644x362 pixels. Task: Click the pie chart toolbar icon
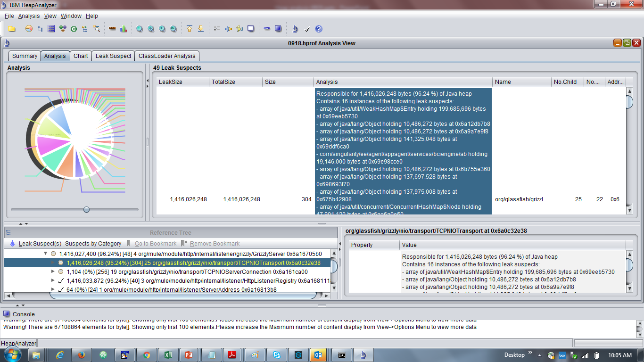(29, 29)
